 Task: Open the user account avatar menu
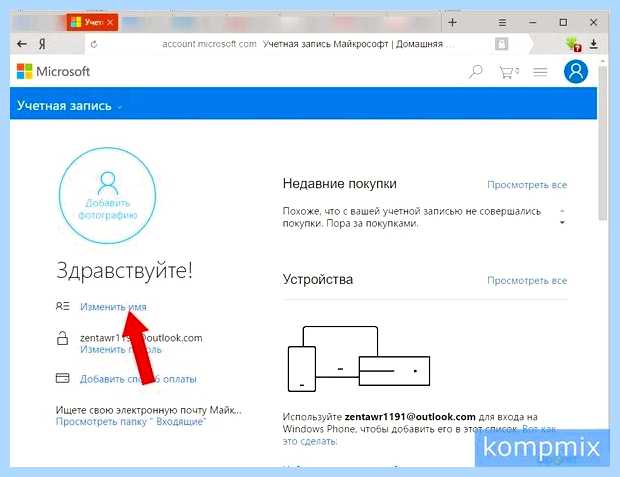coord(575,72)
